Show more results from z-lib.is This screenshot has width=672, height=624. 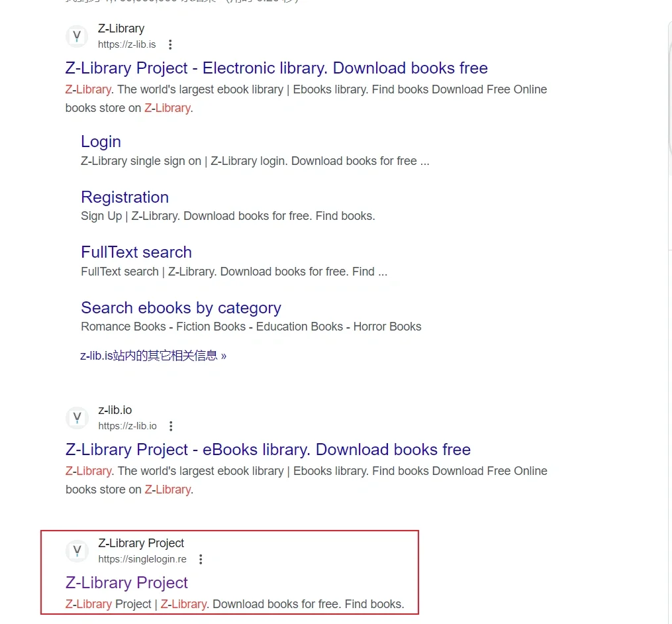tap(153, 356)
